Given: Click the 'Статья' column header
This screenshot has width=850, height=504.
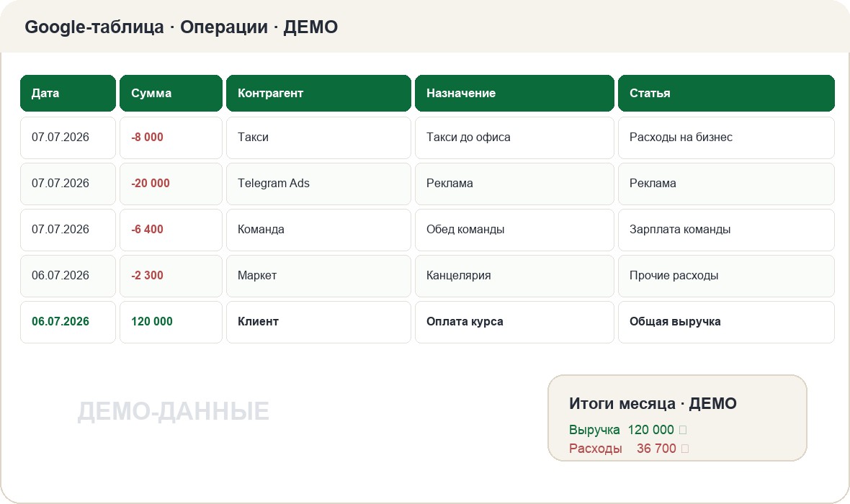Looking at the screenshot, I should 726,93.
